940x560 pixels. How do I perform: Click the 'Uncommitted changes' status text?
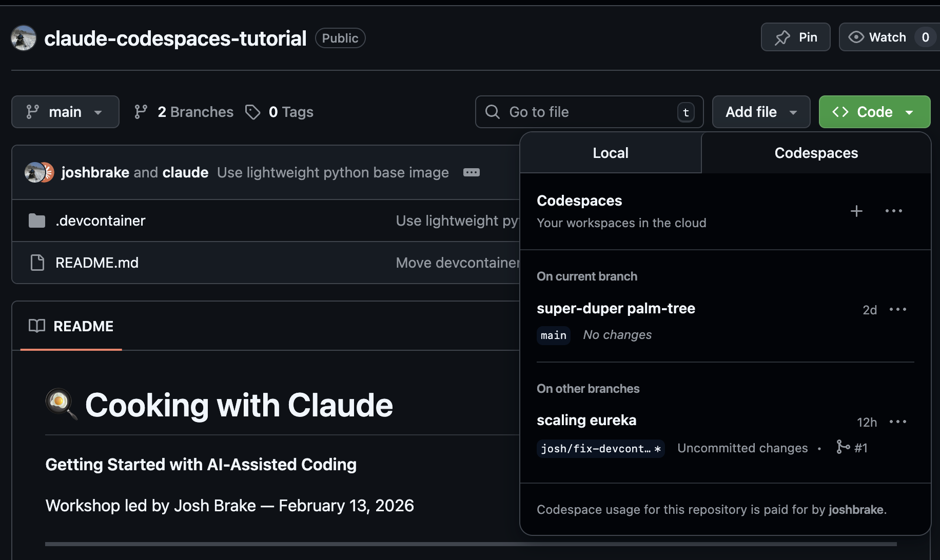tap(742, 448)
